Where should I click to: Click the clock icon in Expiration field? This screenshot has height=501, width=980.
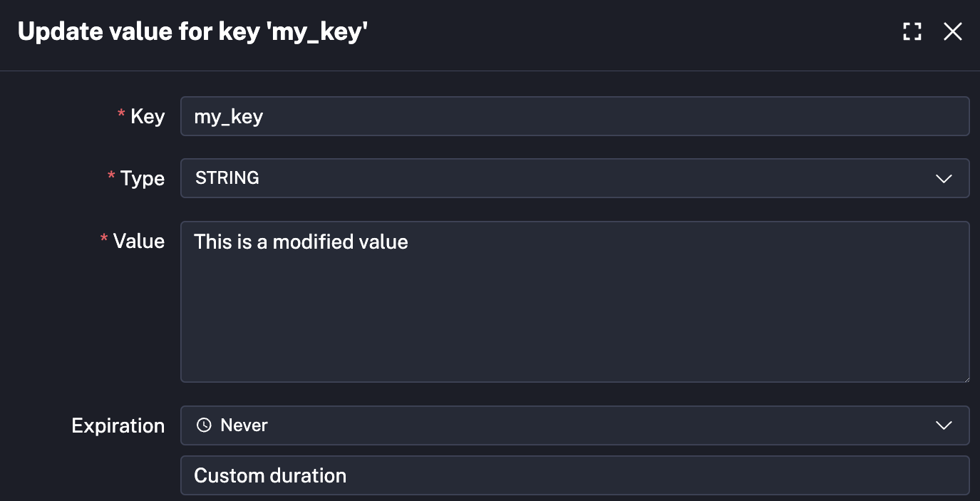204,425
